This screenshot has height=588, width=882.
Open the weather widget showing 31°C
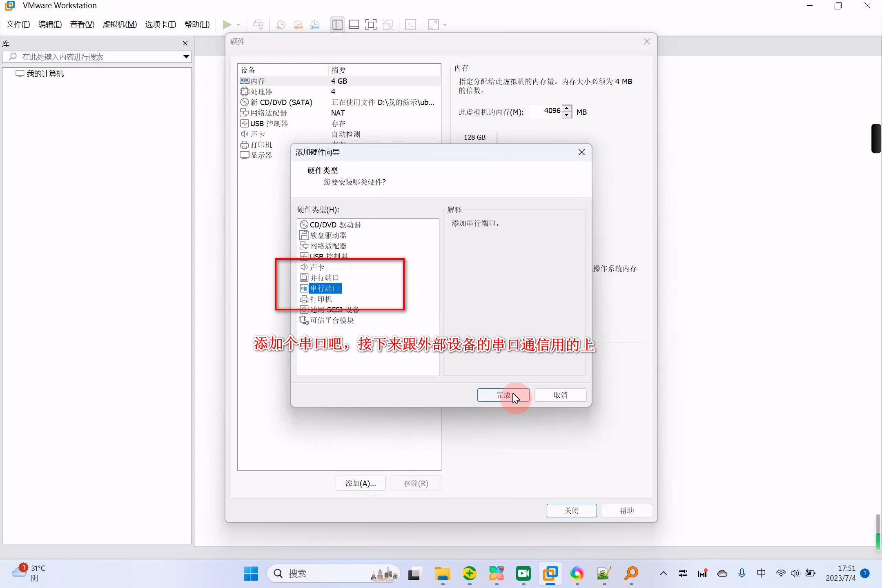[29, 573]
